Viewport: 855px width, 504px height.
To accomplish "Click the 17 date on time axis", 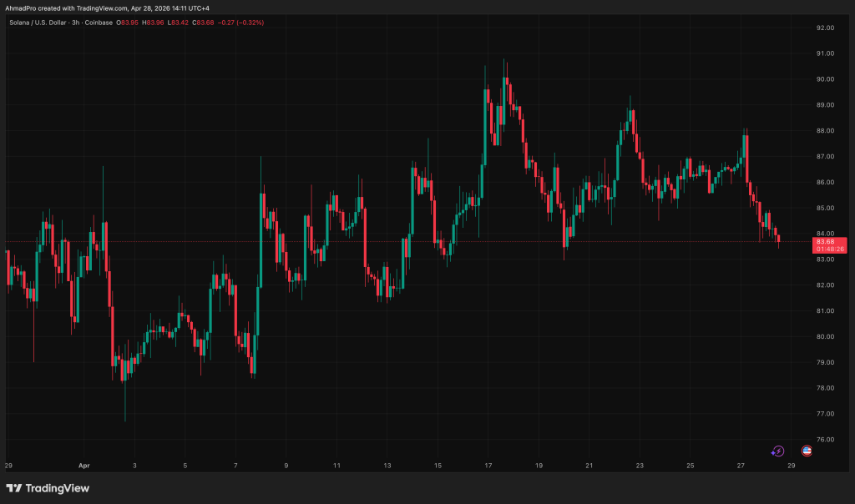I will click(485, 466).
